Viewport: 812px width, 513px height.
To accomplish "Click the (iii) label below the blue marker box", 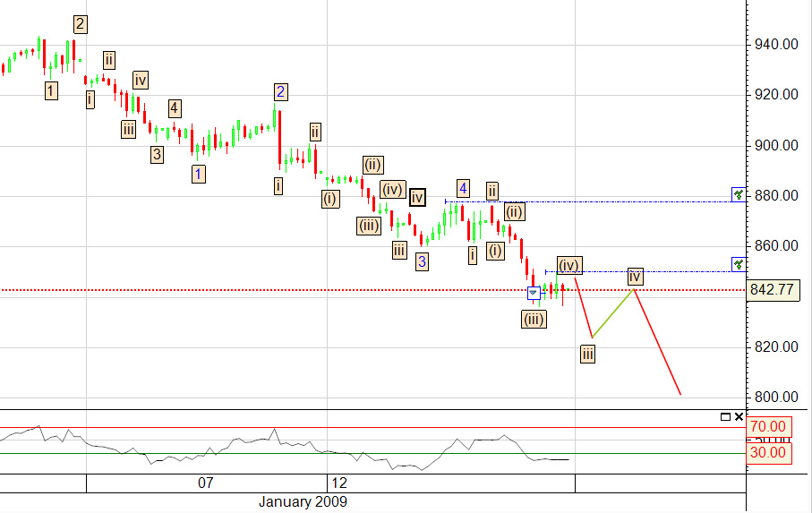I will tap(534, 320).
